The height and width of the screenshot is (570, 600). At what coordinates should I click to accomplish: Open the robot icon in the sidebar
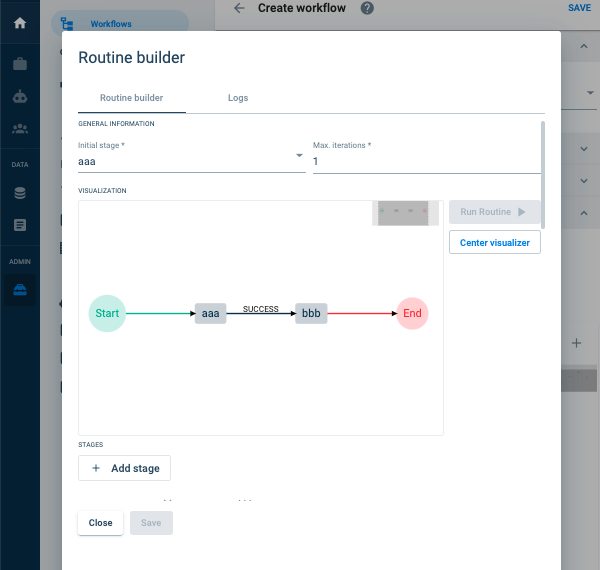20,96
